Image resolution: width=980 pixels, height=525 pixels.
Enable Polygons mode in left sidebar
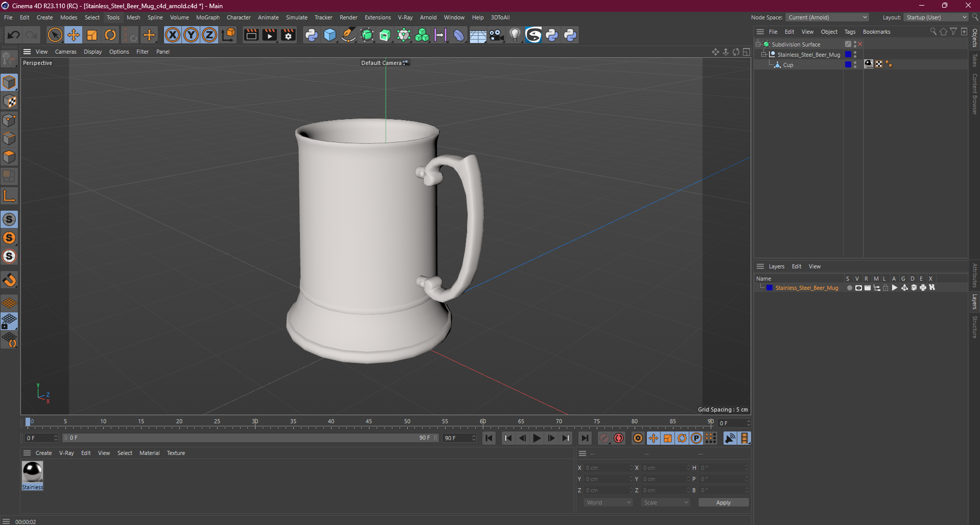9,157
